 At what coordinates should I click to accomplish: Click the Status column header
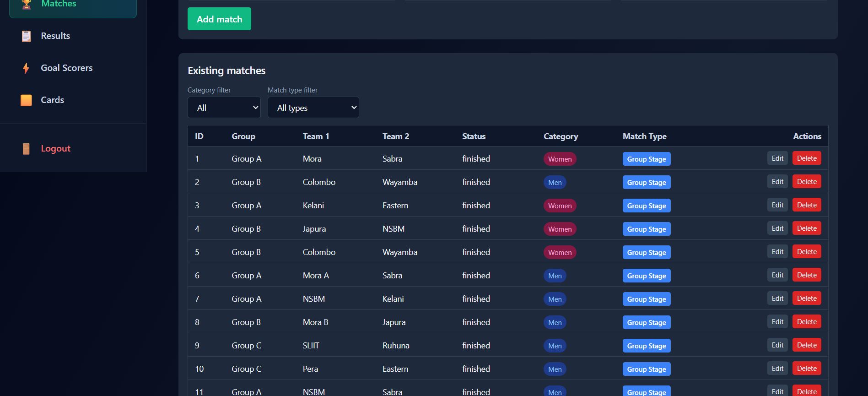474,136
